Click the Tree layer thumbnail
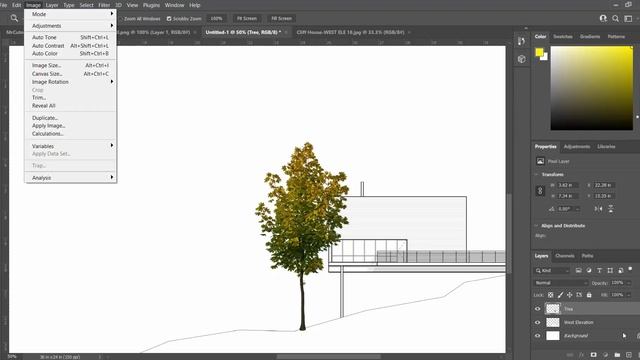 pos(553,309)
